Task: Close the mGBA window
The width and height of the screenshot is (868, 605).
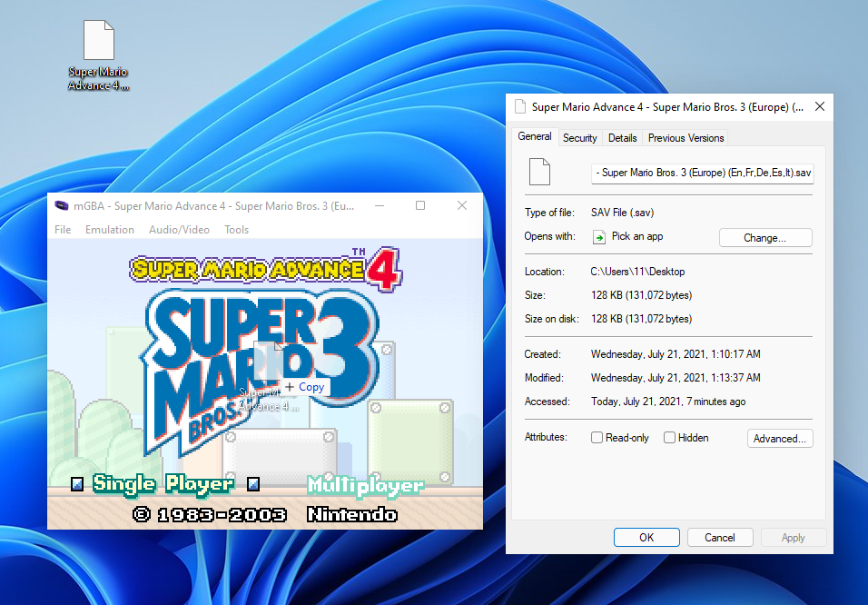Action: coord(462,205)
